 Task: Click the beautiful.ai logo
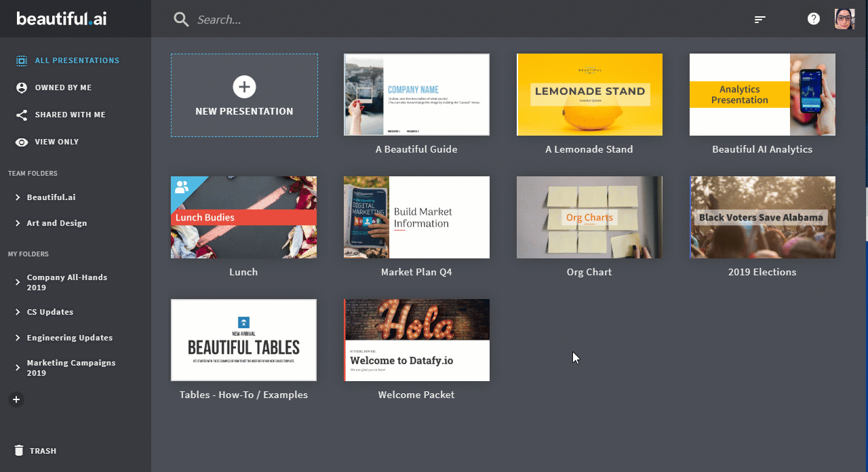(62, 19)
